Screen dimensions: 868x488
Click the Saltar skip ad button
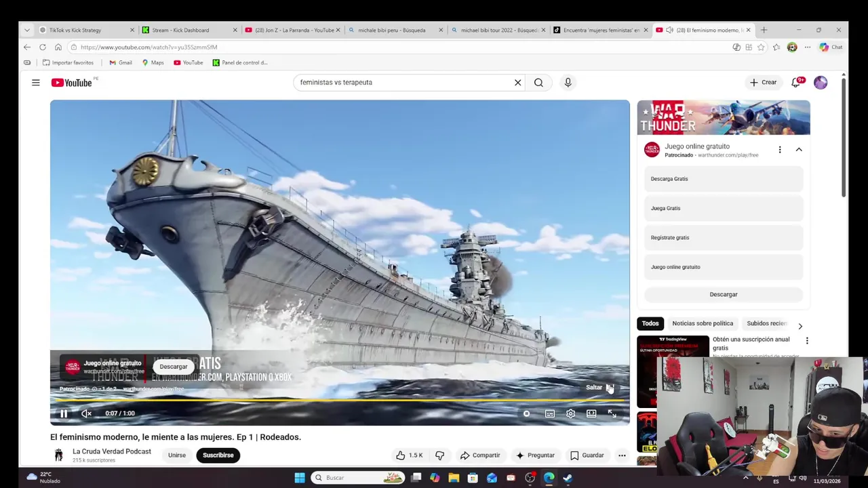pyautogui.click(x=600, y=387)
